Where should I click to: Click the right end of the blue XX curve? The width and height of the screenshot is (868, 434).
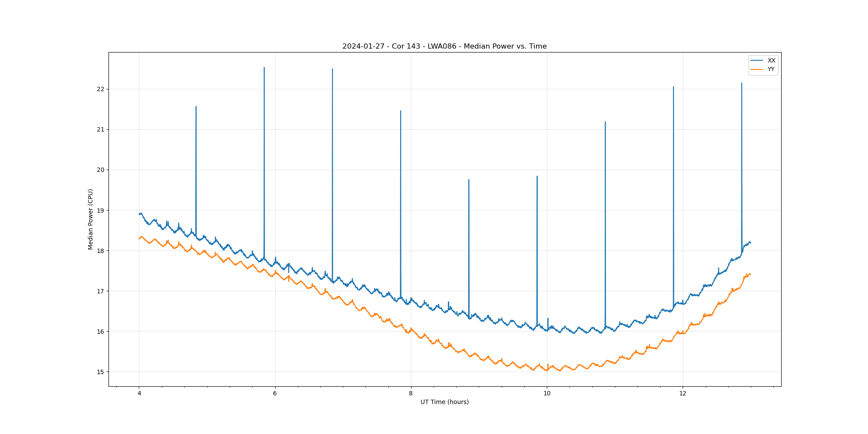coord(750,242)
